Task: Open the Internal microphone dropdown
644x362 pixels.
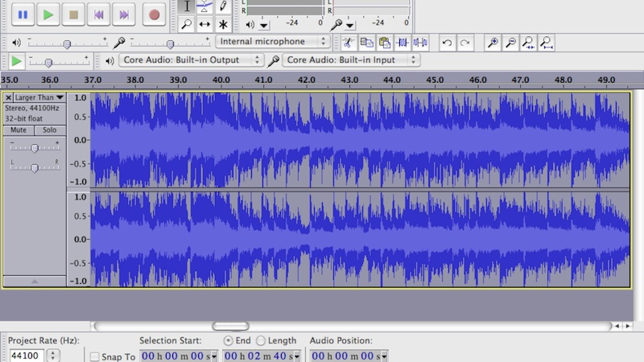Action: (272, 41)
